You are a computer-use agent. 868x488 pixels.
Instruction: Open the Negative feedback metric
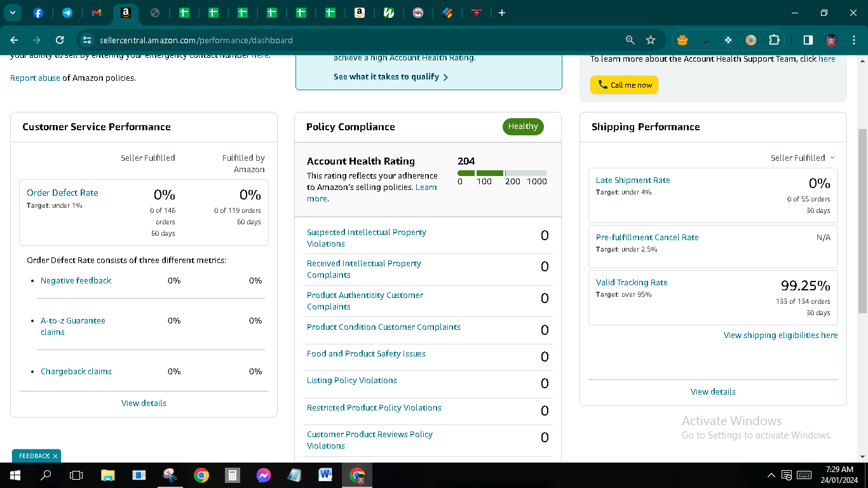point(76,280)
